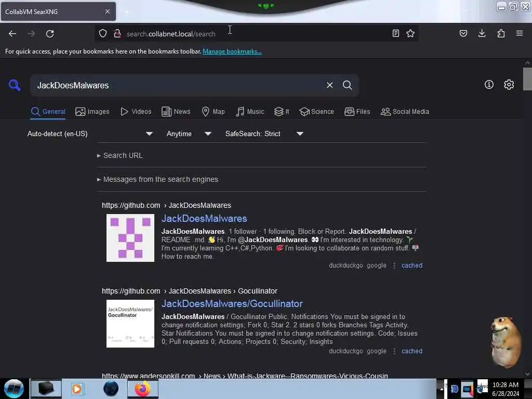Clear the search query with X
The width and height of the screenshot is (532, 399).
pyautogui.click(x=329, y=85)
